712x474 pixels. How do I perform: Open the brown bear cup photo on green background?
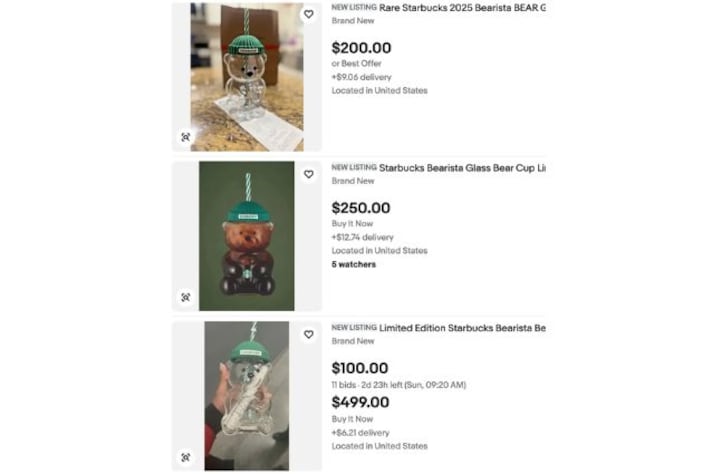click(246, 236)
